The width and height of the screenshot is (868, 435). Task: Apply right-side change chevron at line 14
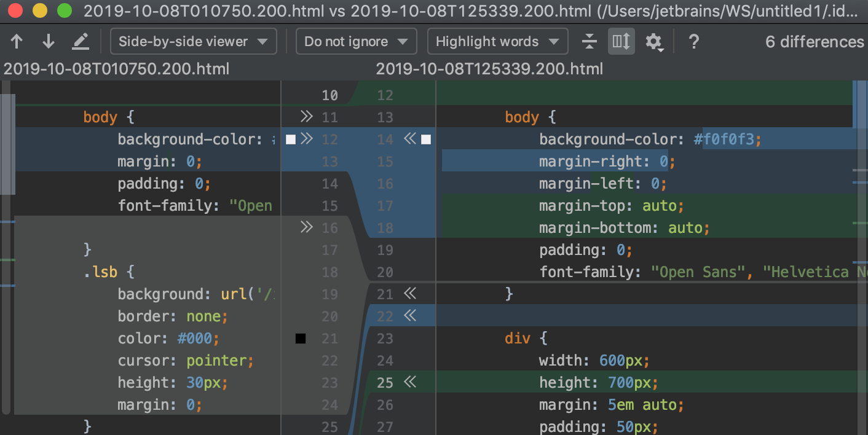(x=410, y=139)
